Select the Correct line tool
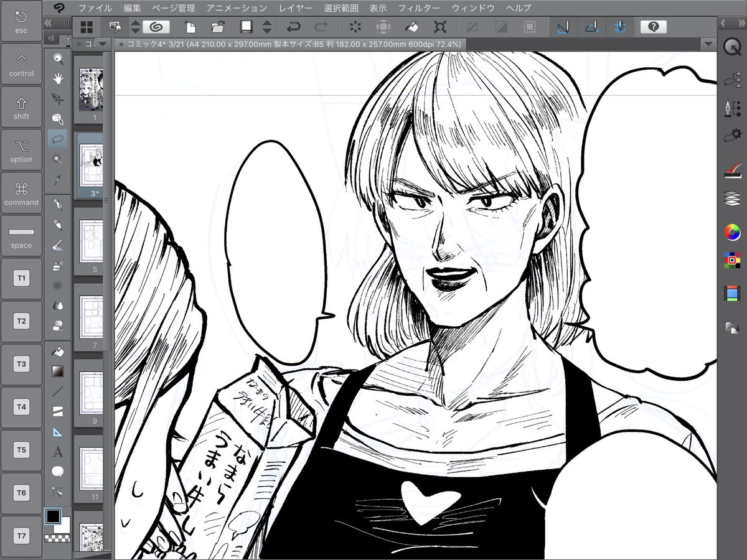 click(x=58, y=492)
